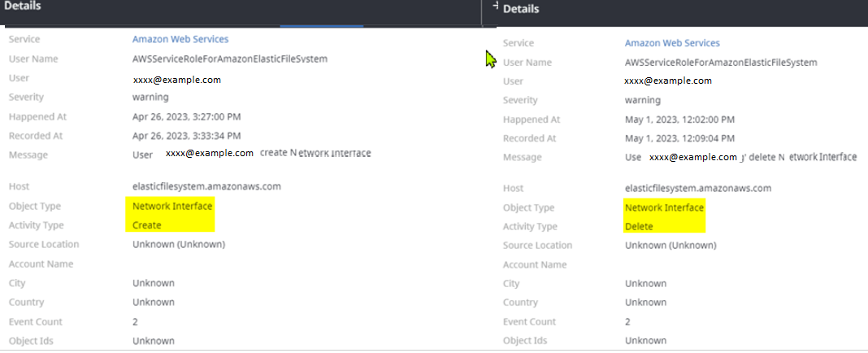
Task: Select the right Details panel header
Action: [x=521, y=9]
